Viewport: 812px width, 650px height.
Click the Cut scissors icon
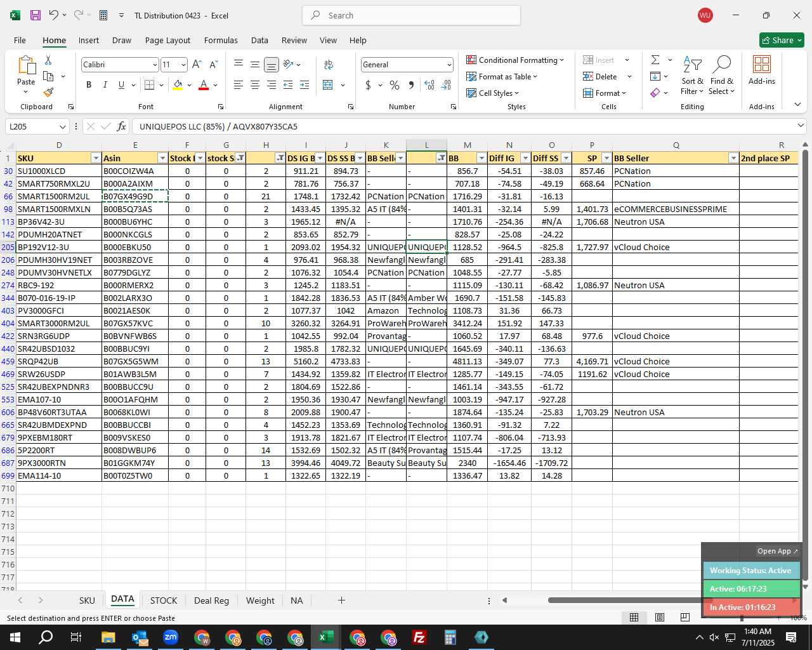48,60
